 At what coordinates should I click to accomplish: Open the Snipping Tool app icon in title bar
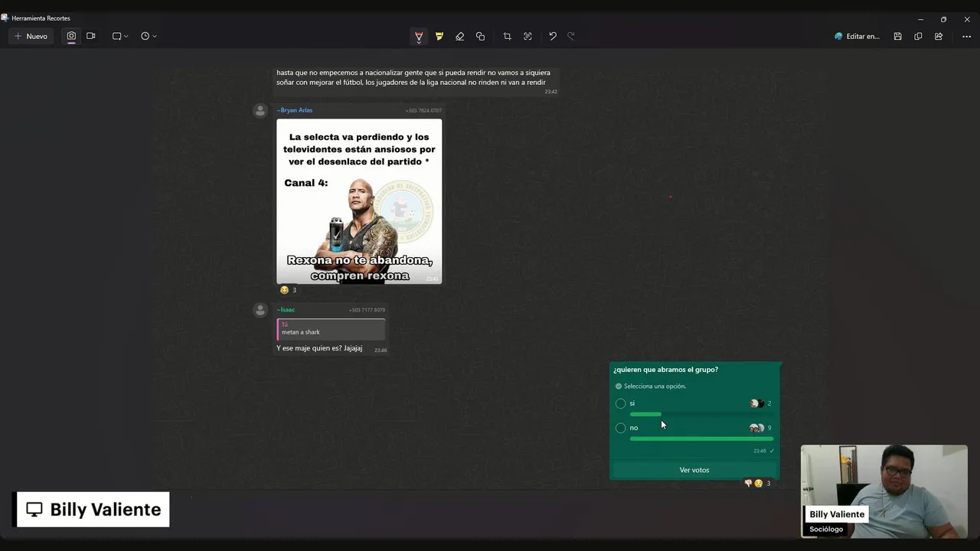(5, 18)
